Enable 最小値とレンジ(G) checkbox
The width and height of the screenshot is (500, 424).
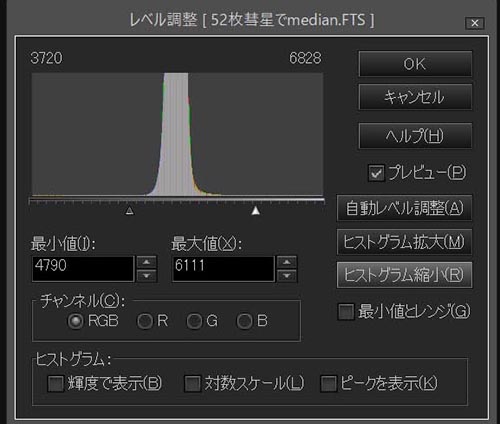pyautogui.click(x=346, y=312)
